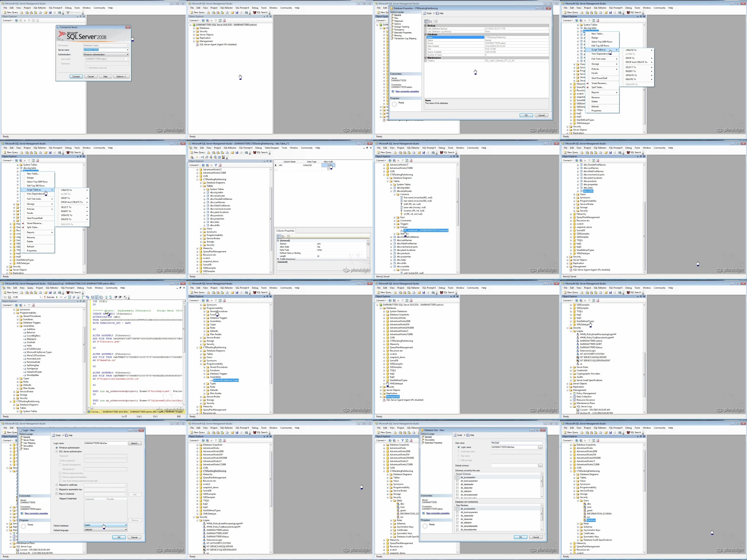Select Results to Text icon in query toolbar
The width and height of the screenshot is (747, 560).
pos(92,297)
